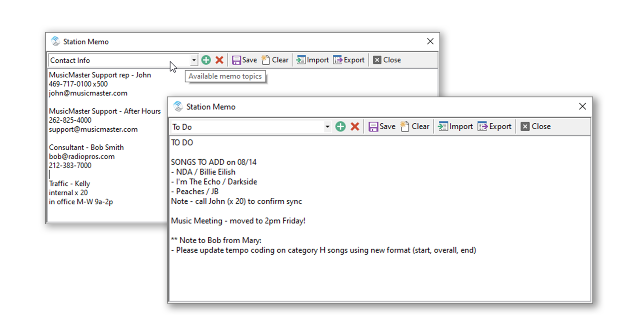
Task: Save the Contact Info memo
Action: [x=245, y=60]
